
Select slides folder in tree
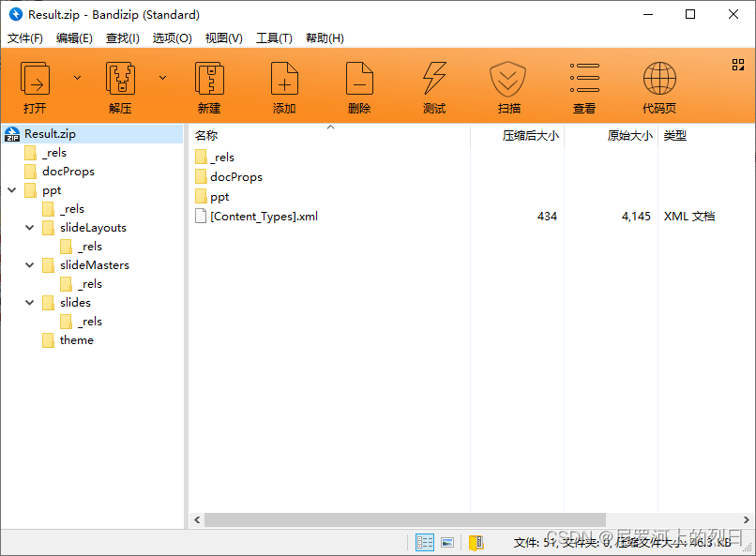point(67,303)
